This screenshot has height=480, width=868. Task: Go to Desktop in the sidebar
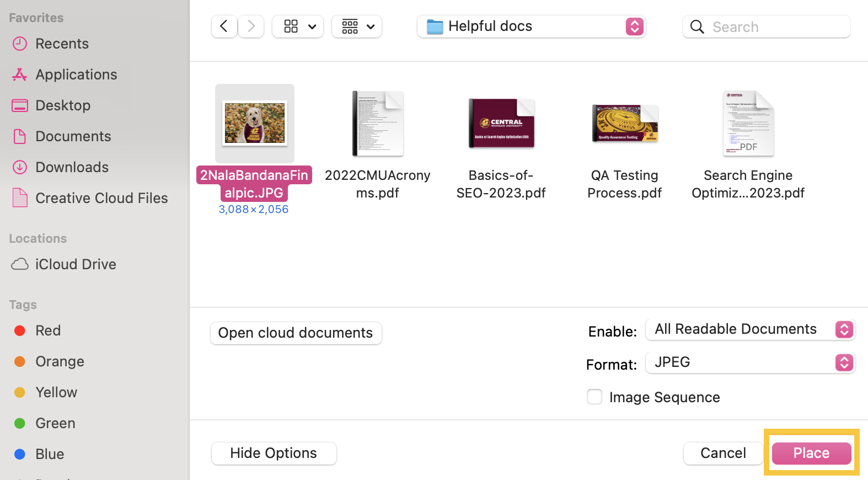63,105
